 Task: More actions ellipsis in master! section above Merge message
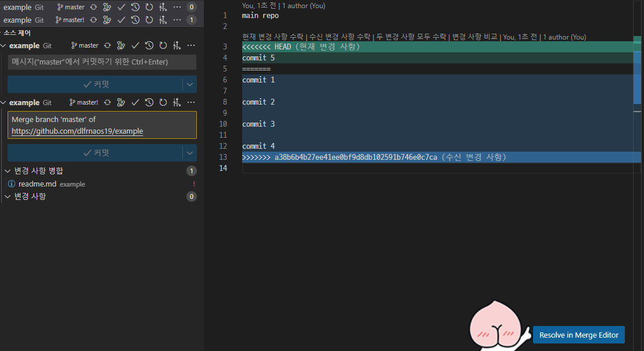click(191, 102)
